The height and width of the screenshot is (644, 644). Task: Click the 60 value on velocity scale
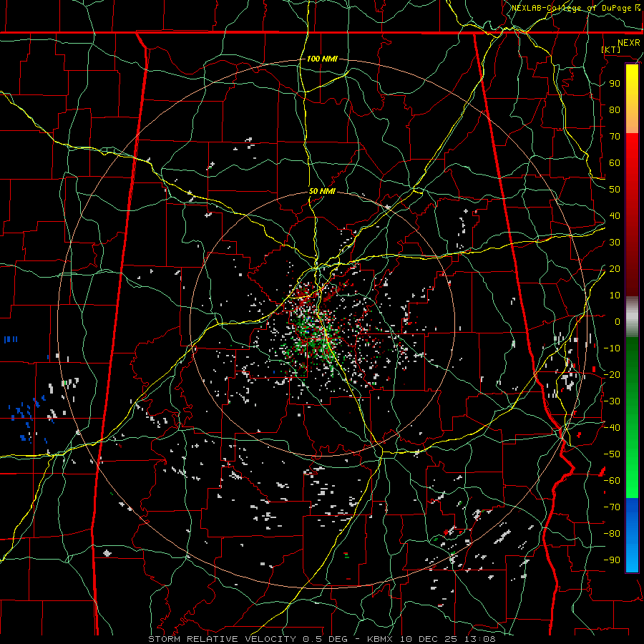click(615, 162)
